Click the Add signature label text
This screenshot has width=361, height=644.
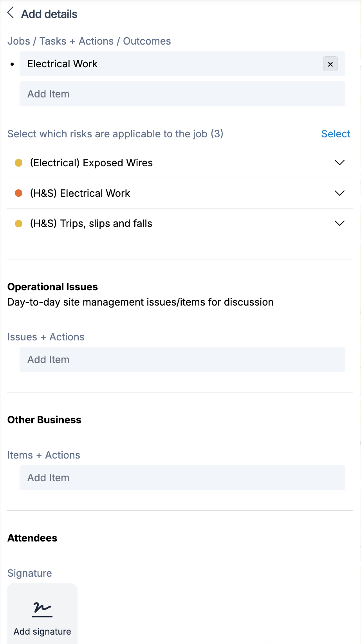pyautogui.click(x=42, y=631)
